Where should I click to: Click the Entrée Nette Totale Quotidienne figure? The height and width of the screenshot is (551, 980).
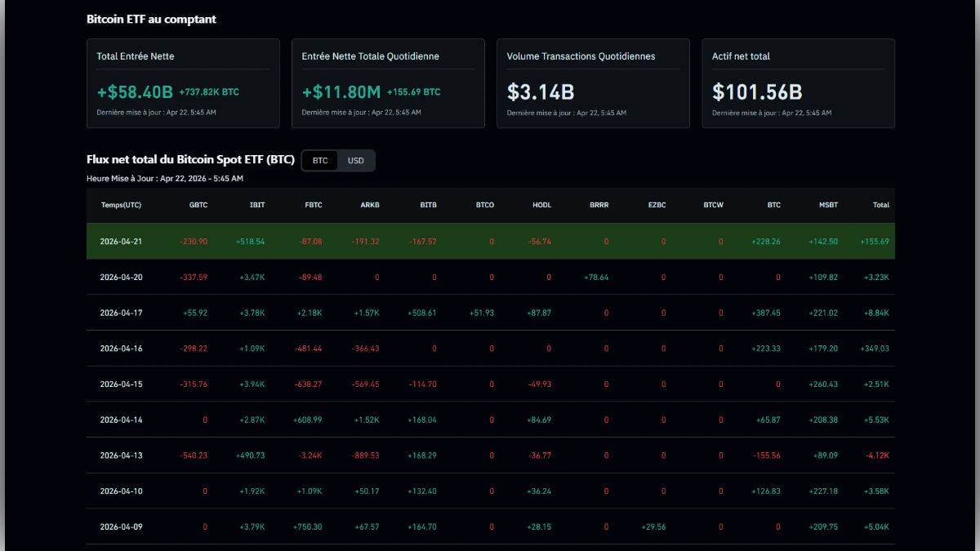pos(343,92)
